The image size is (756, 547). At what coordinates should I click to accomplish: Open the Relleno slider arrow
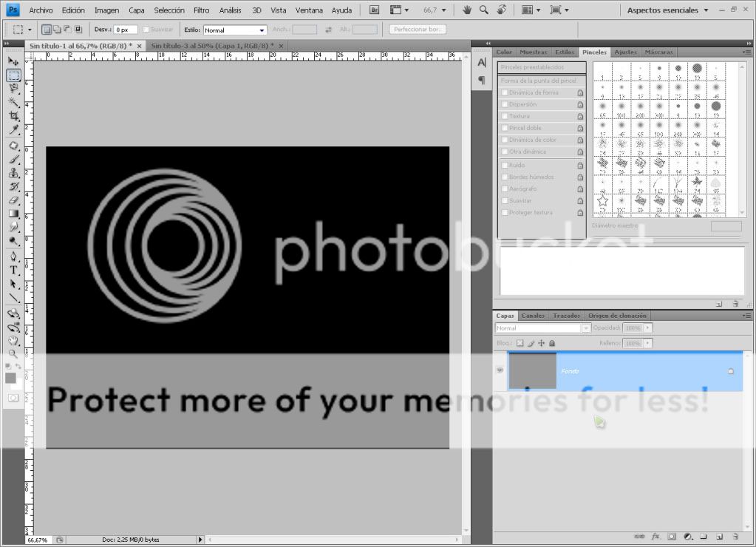coord(647,343)
